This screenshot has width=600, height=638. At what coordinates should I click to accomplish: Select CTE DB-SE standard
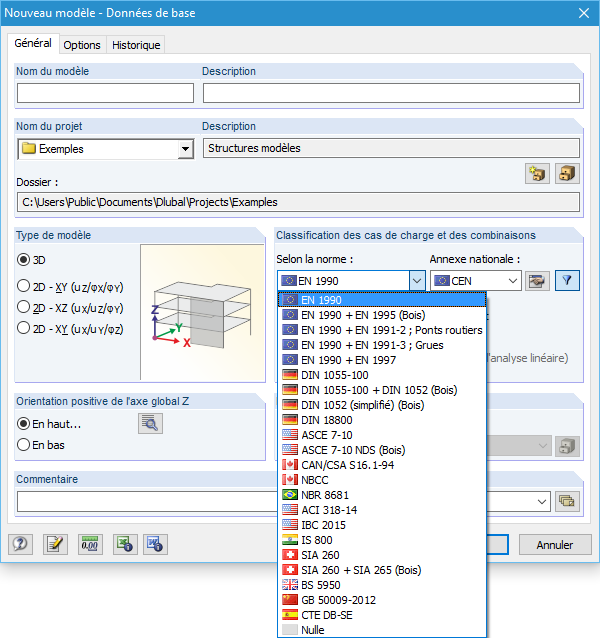(x=382, y=615)
